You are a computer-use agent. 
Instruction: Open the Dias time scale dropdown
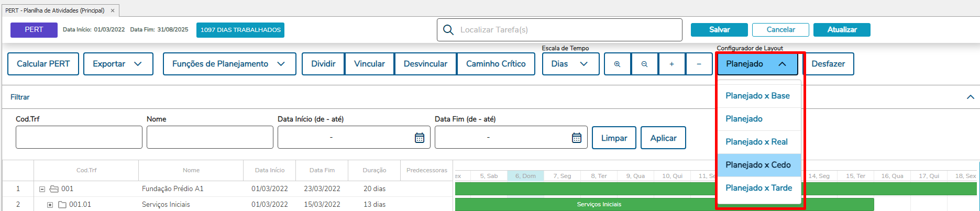coord(570,64)
